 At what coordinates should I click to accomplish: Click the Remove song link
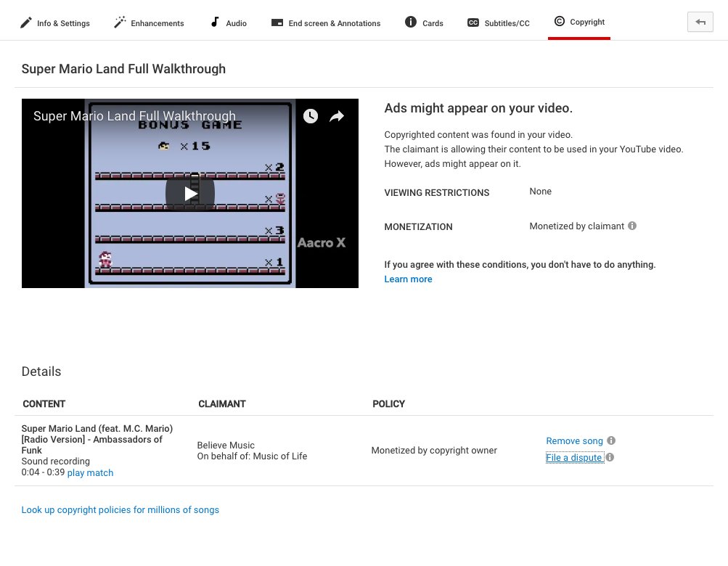pyautogui.click(x=574, y=440)
